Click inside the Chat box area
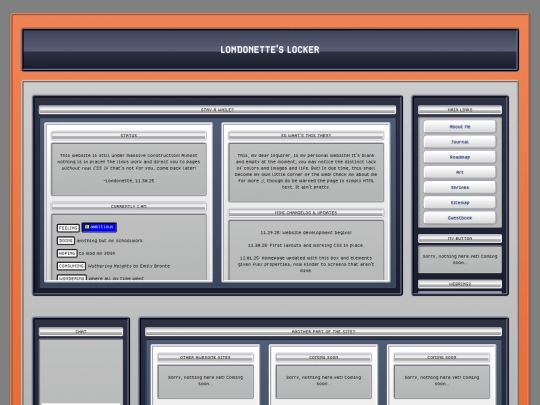 [x=81, y=372]
